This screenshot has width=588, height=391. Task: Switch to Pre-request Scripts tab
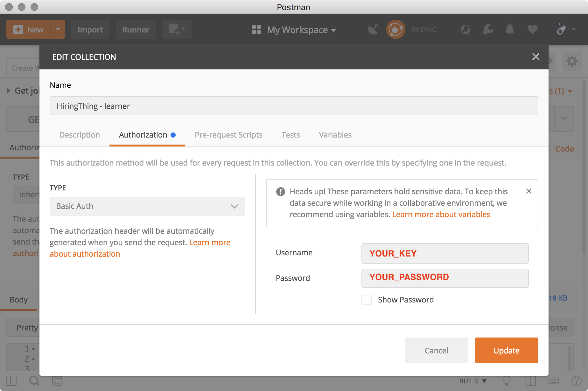[228, 135]
